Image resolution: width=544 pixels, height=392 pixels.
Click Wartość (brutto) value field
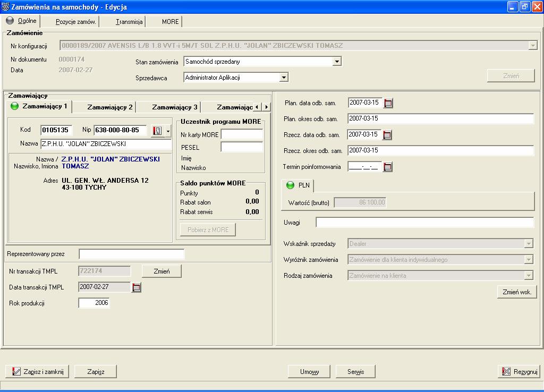point(360,202)
